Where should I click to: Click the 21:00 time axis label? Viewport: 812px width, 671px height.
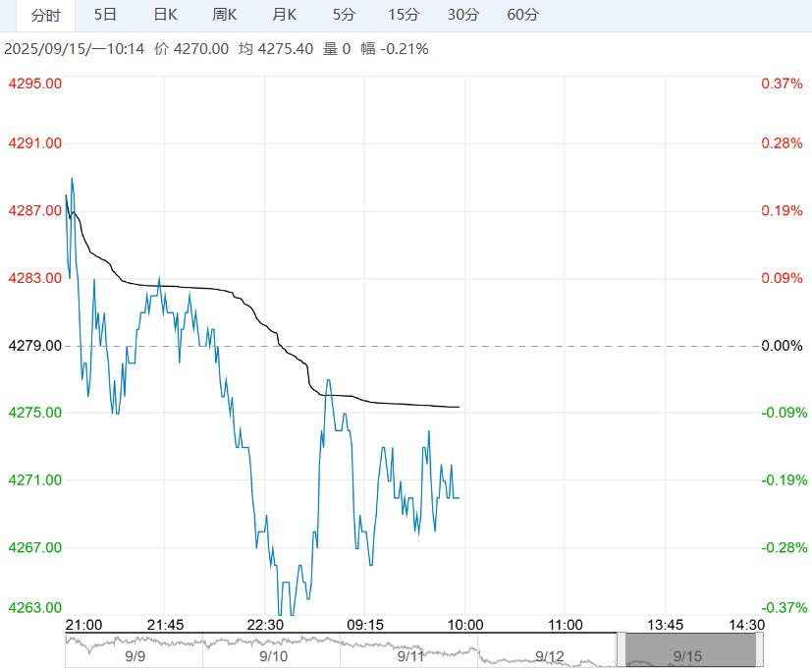(83, 625)
